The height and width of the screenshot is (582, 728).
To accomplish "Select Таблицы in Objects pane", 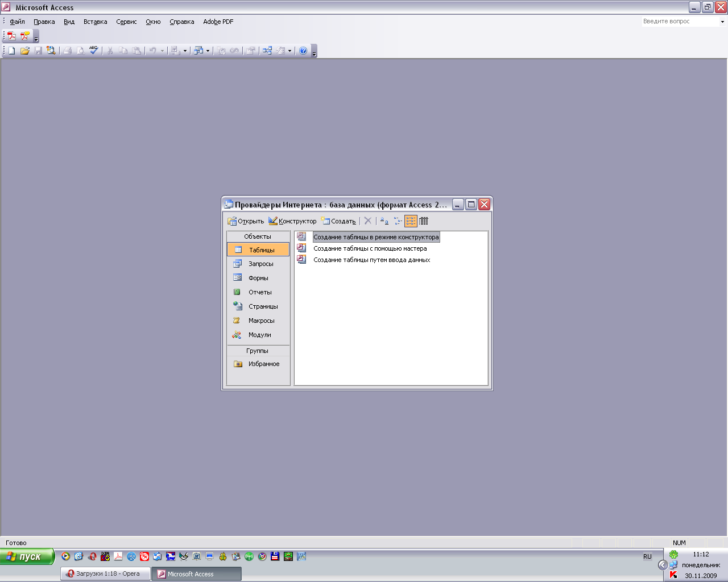I will coord(258,250).
